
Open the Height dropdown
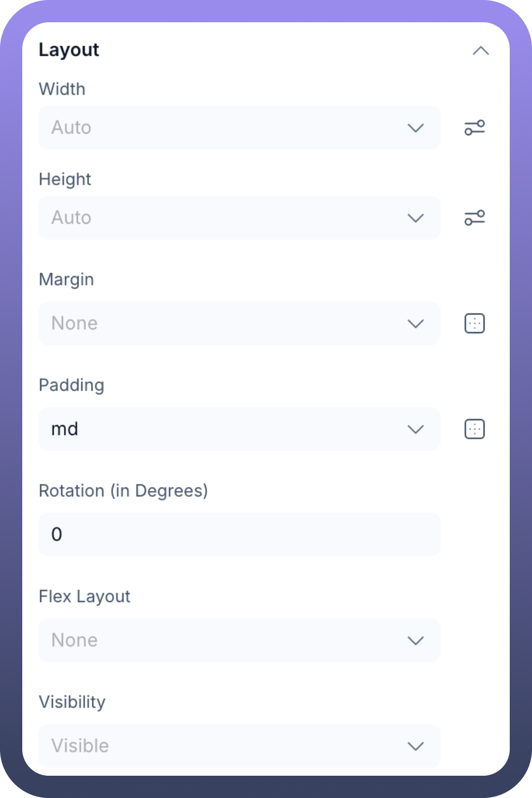(239, 218)
